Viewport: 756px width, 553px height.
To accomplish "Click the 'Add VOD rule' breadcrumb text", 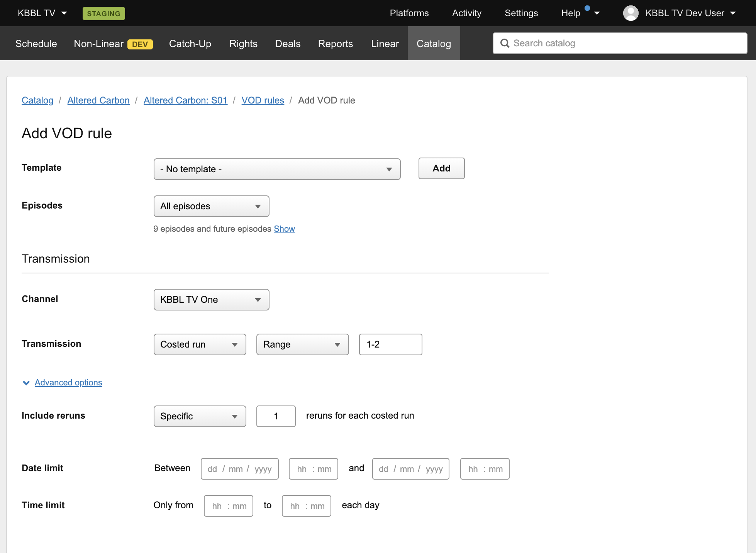I will click(x=327, y=100).
